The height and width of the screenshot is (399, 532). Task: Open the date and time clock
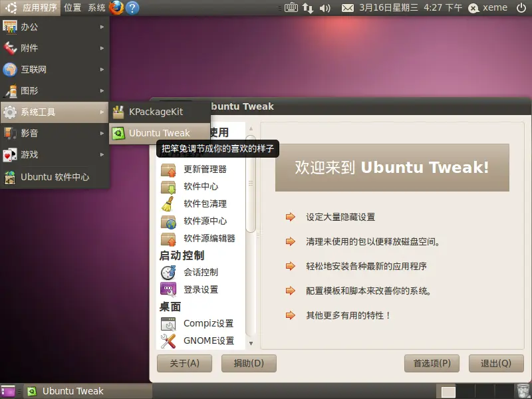410,7
